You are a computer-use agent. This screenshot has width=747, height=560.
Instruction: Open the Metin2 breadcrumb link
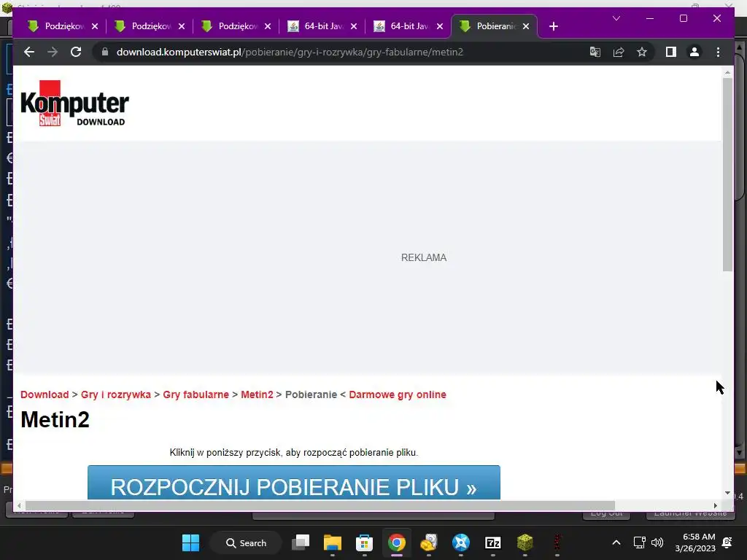pos(258,394)
